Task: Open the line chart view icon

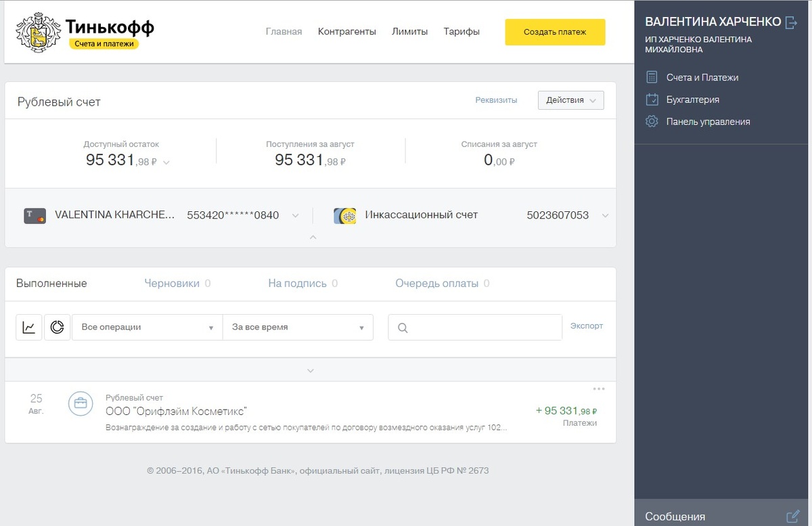Action: [x=29, y=327]
